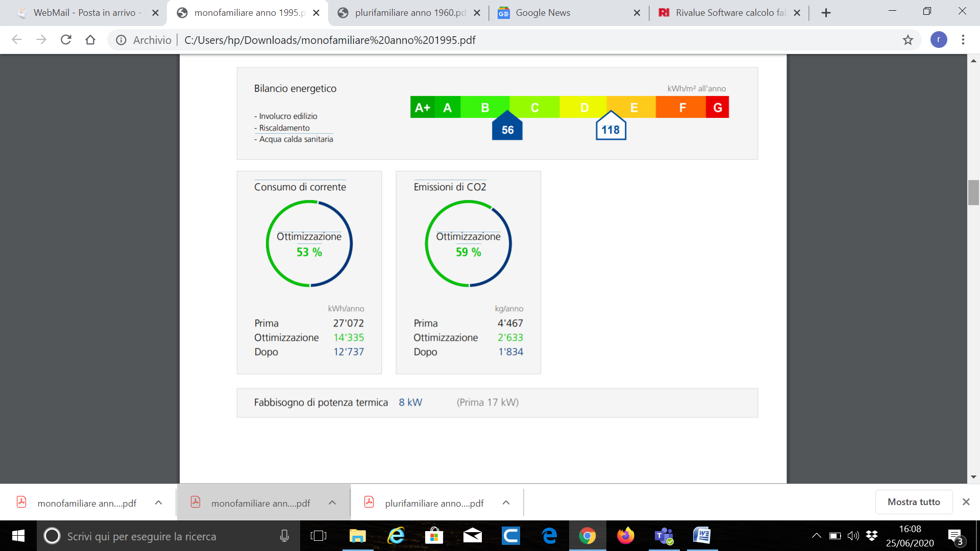Screen dimensions: 980x551
Task: Reload the page with refresh icon
Action: coord(66,40)
